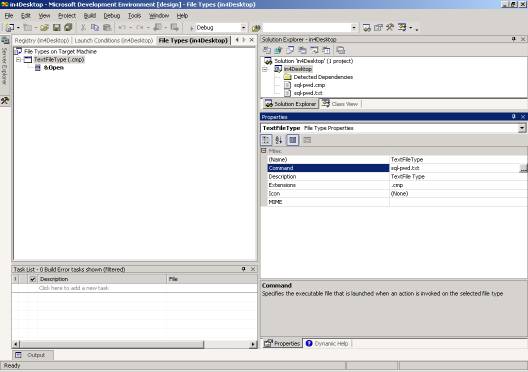
Task: Open the Output tab at bottom
Action: [33, 355]
